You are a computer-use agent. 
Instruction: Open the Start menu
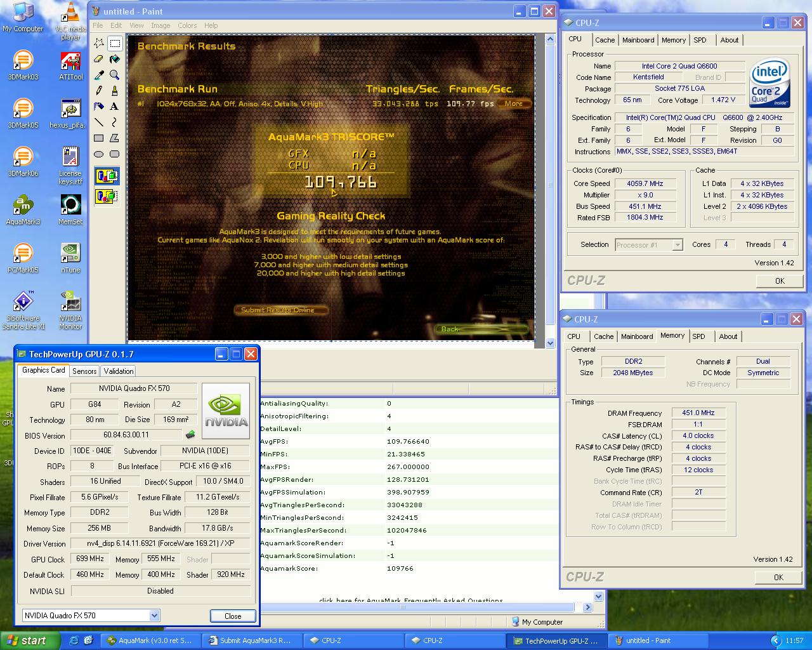click(x=30, y=640)
